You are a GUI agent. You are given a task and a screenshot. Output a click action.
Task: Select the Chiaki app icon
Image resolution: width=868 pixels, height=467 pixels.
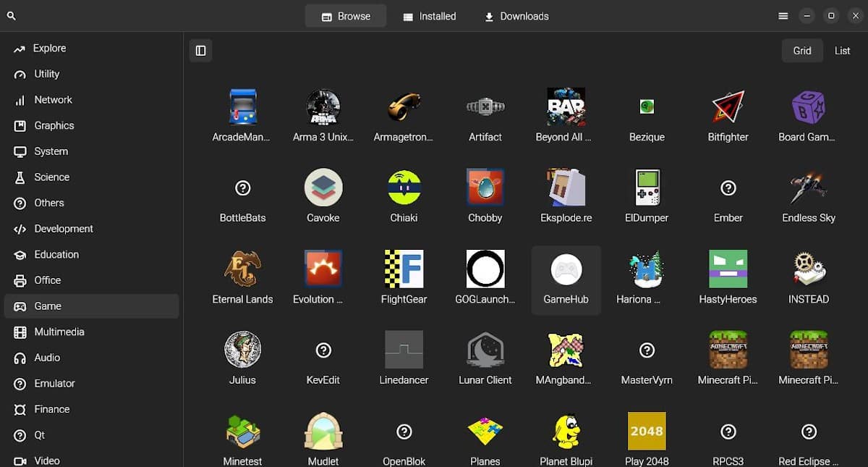point(404,188)
